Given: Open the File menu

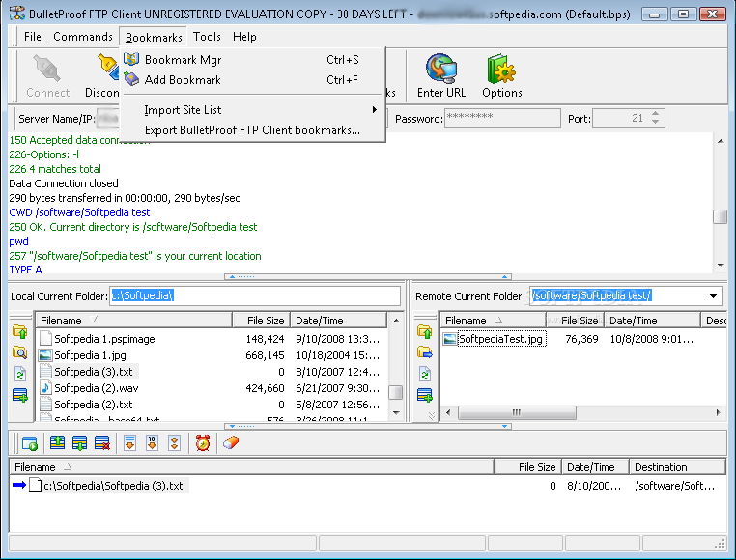Looking at the screenshot, I should coord(33,37).
